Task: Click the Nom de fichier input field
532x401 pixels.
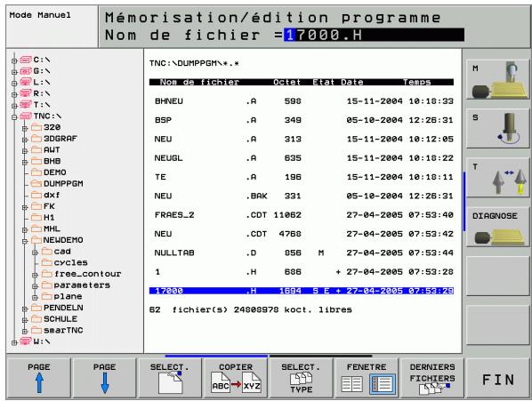Action: coord(374,35)
